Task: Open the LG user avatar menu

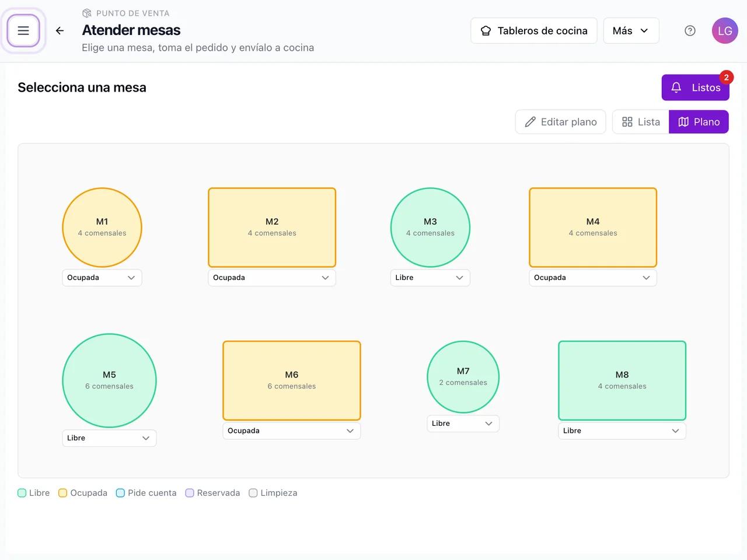Action: click(725, 31)
